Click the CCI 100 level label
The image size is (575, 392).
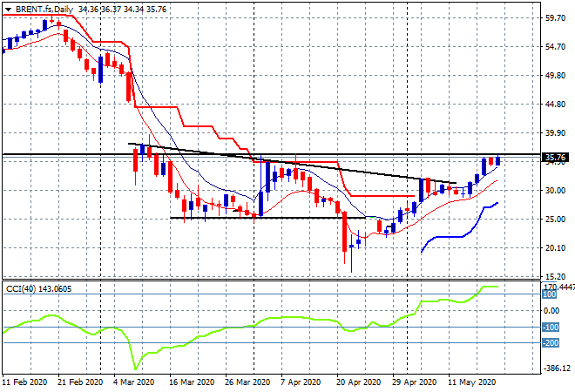(551, 294)
